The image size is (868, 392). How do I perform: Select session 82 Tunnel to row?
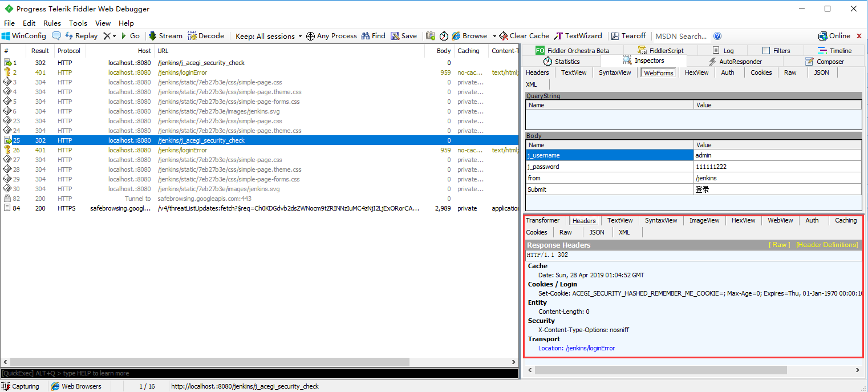(x=259, y=199)
